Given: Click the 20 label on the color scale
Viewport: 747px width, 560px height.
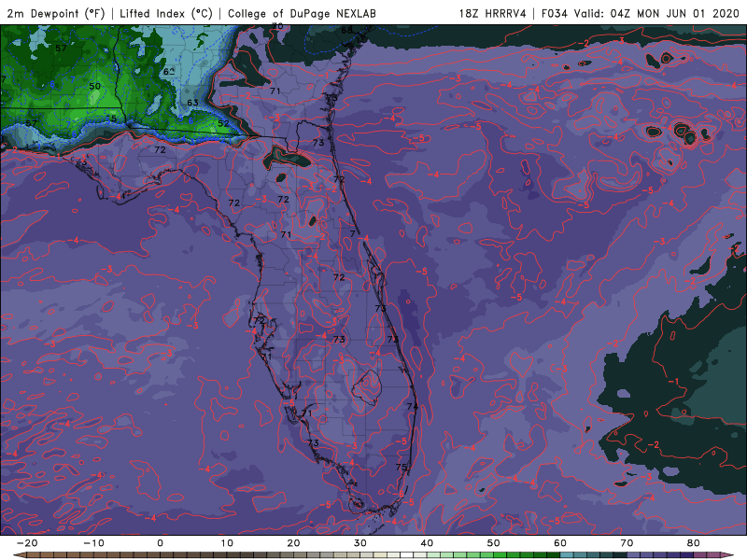Looking at the screenshot, I should pos(293,543).
